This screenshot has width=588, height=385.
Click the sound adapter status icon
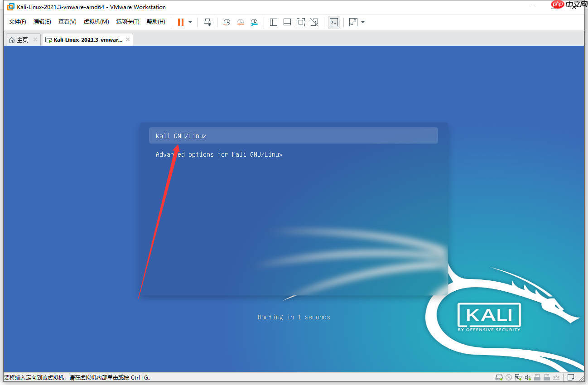527,377
